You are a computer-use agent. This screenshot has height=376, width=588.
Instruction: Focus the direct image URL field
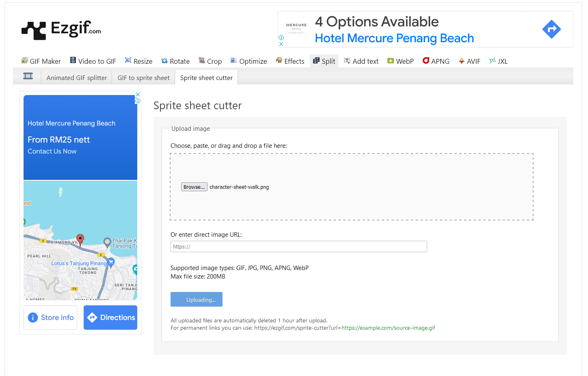click(299, 246)
